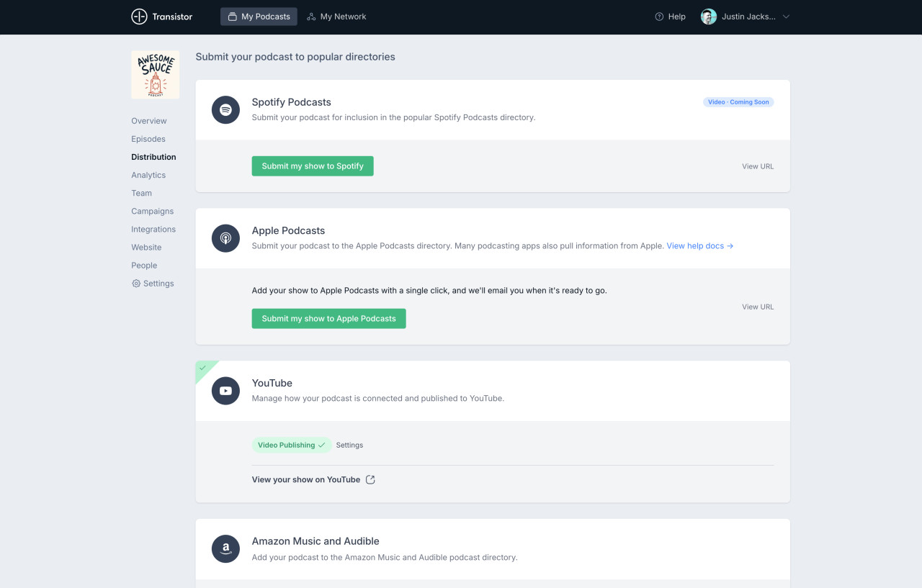Expand the account dropdown chevron
The image size is (922, 588).
786,17
